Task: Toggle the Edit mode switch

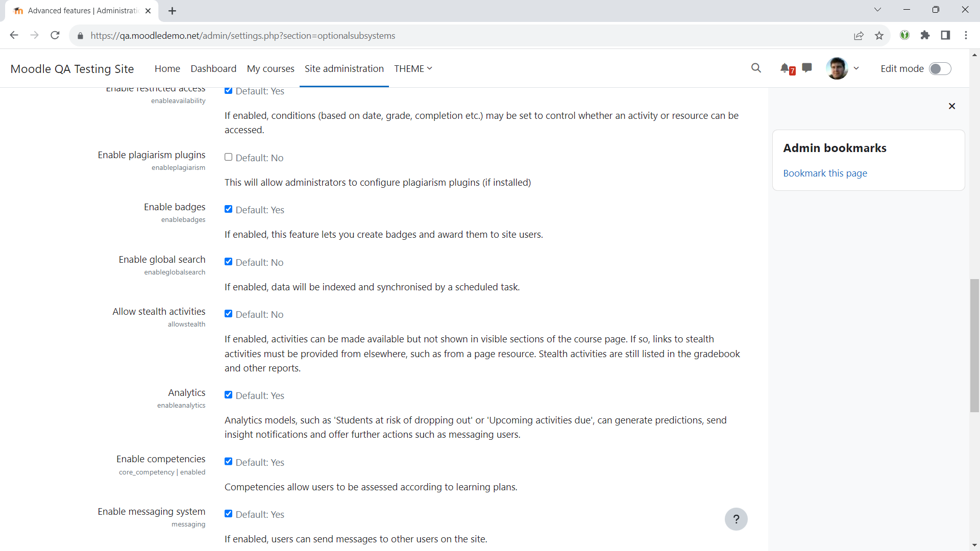Action: tap(940, 68)
